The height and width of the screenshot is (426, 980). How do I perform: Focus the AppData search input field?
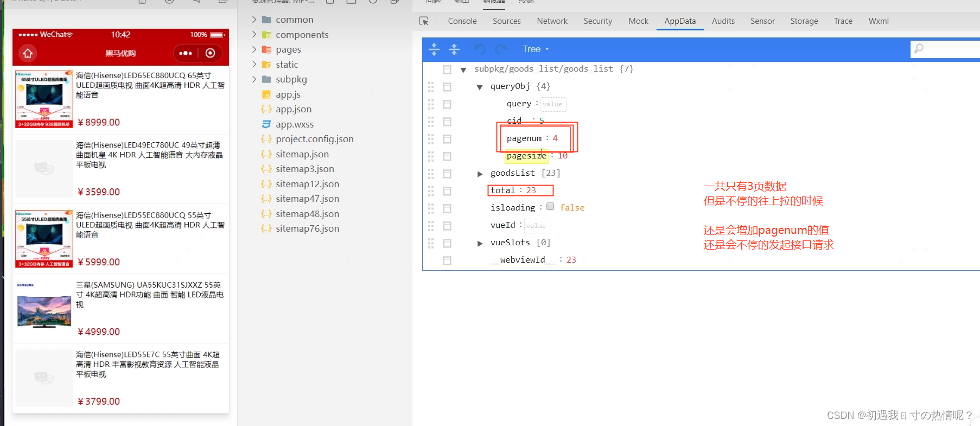click(x=945, y=49)
